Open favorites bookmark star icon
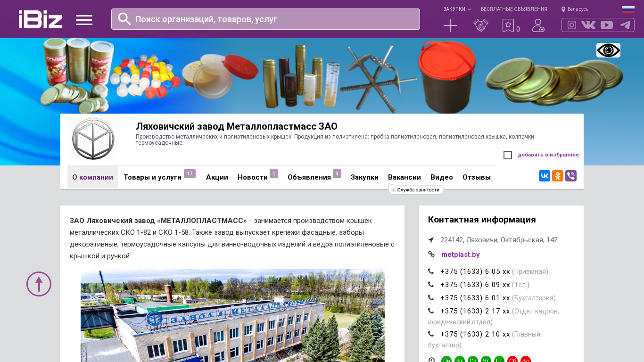This screenshot has height=362, width=644. point(508,25)
